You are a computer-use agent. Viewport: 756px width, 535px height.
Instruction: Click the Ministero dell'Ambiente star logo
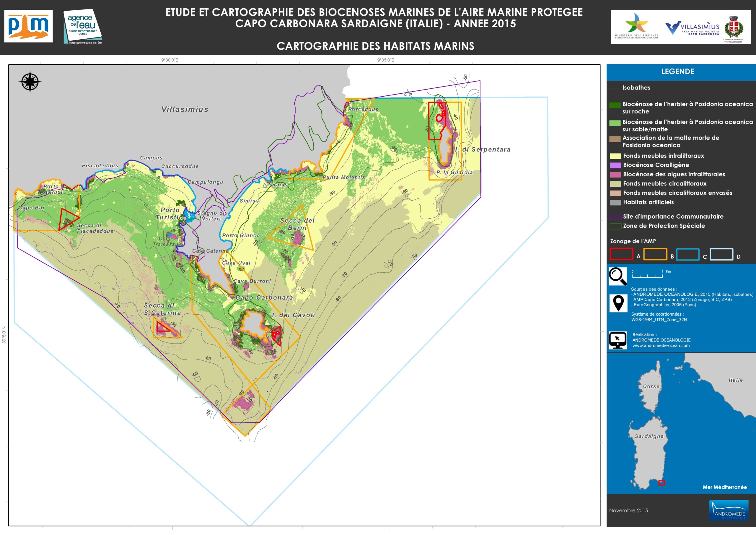[x=636, y=24]
